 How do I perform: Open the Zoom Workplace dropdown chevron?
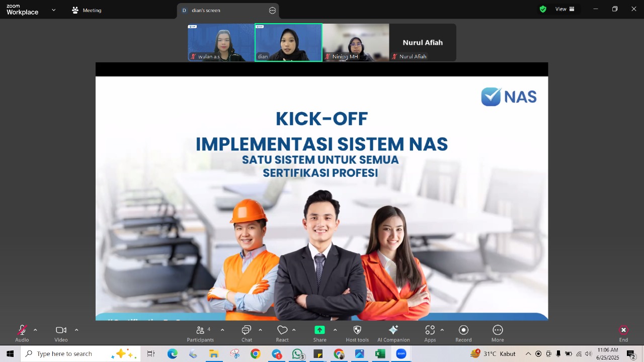pos(54,10)
